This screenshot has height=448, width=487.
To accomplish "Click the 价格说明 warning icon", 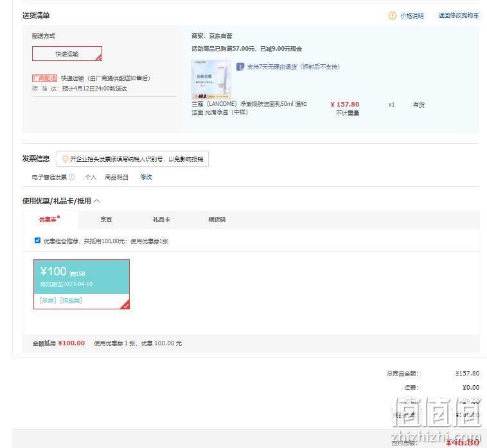I will pos(393,15).
